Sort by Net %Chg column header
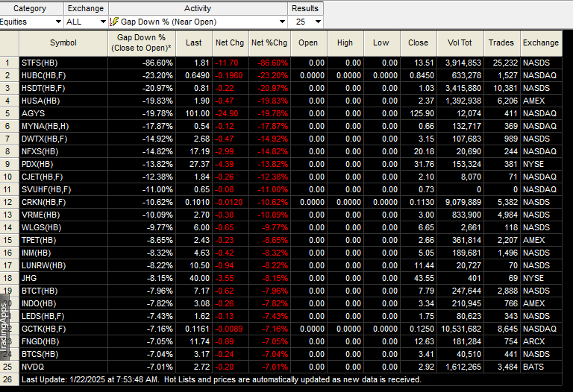This screenshot has width=573, height=392. (x=269, y=43)
